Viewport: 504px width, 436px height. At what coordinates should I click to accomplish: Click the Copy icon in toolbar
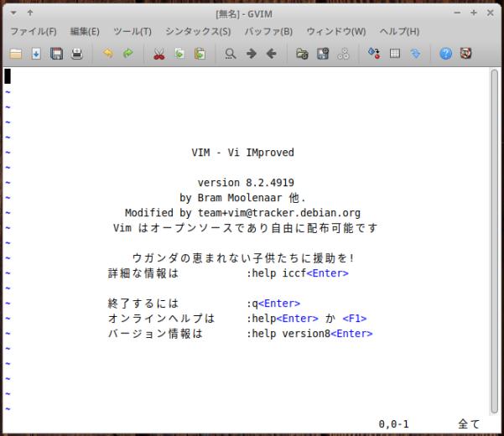pos(179,54)
